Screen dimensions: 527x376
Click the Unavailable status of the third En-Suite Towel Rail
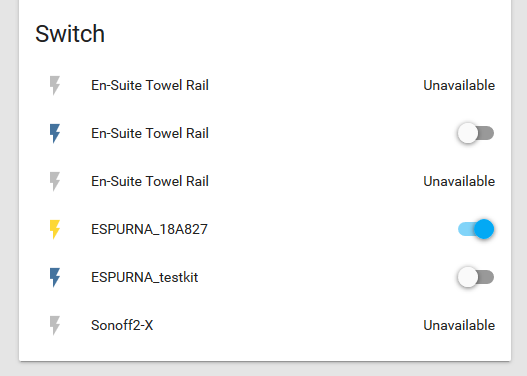pos(459,181)
